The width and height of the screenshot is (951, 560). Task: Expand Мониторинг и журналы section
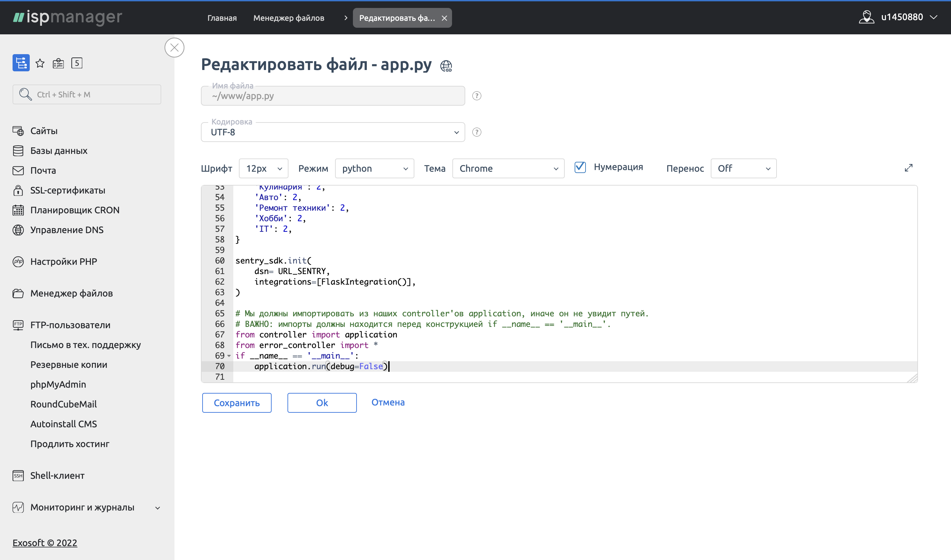click(x=82, y=507)
